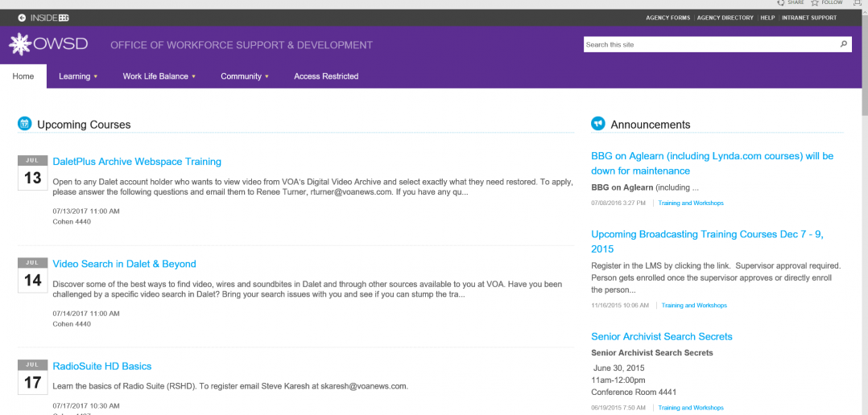Open the RadioSuite HD Basics course
The height and width of the screenshot is (415, 868).
[x=101, y=366]
